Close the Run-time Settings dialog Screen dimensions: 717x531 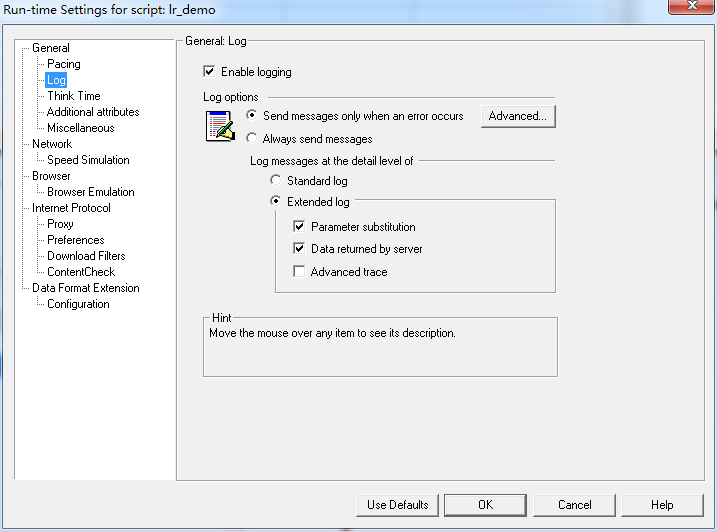[x=690, y=8]
